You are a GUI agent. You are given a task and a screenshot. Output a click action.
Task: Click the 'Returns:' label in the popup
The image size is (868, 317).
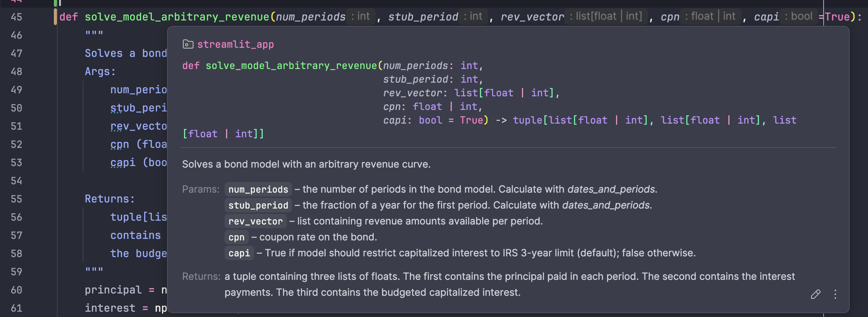pos(201,276)
